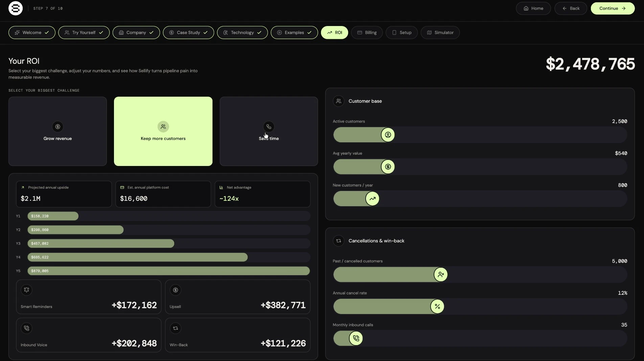Viewport: 644px width, 361px height.
Task: Click the $16,600 platform cost value
Action: pos(134,198)
